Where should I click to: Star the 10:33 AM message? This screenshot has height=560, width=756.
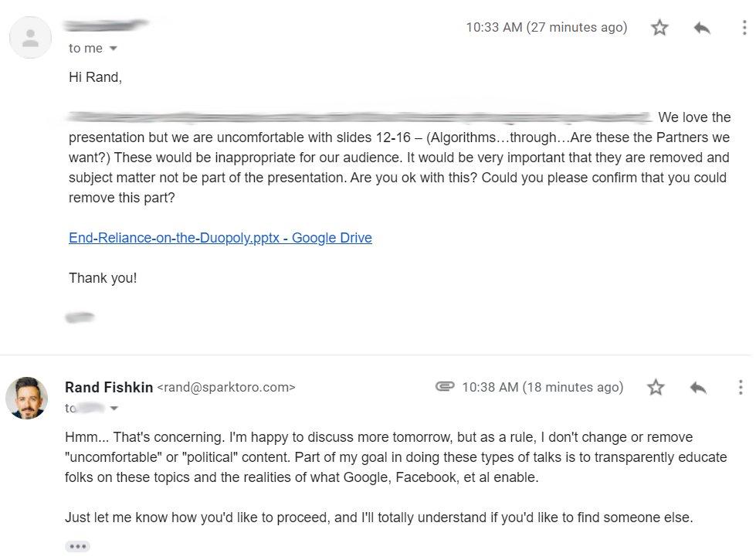(x=659, y=28)
